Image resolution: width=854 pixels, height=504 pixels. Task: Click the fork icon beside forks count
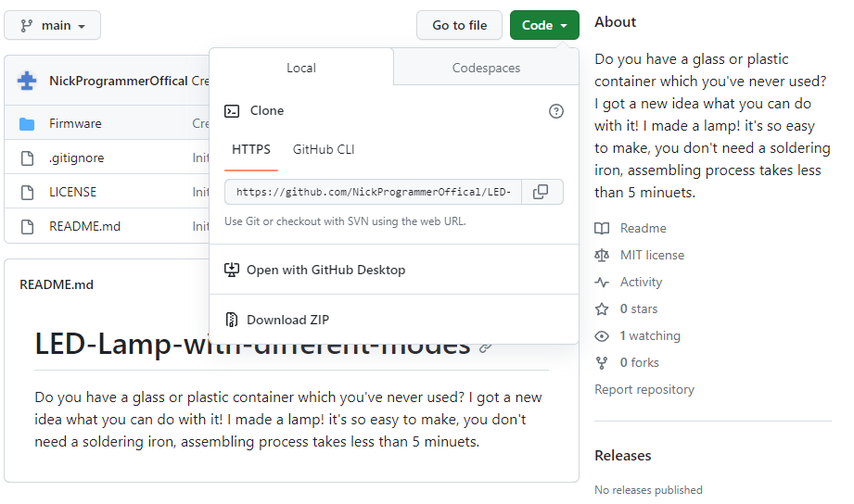click(602, 363)
